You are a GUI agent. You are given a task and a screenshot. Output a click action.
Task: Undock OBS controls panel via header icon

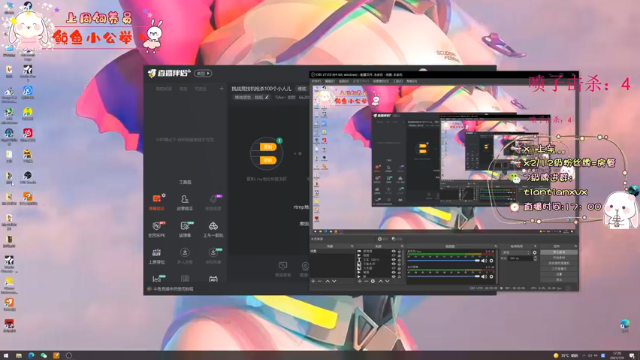(x=576, y=246)
